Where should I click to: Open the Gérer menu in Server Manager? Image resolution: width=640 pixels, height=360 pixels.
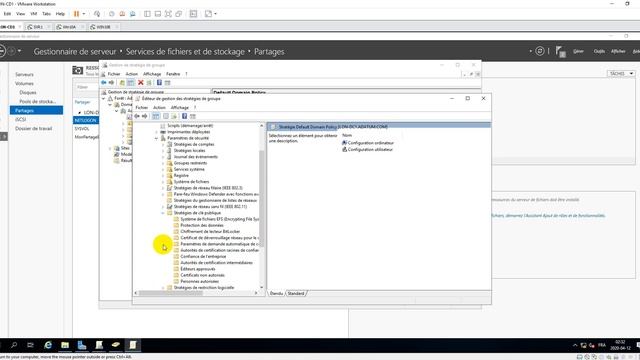(578, 51)
